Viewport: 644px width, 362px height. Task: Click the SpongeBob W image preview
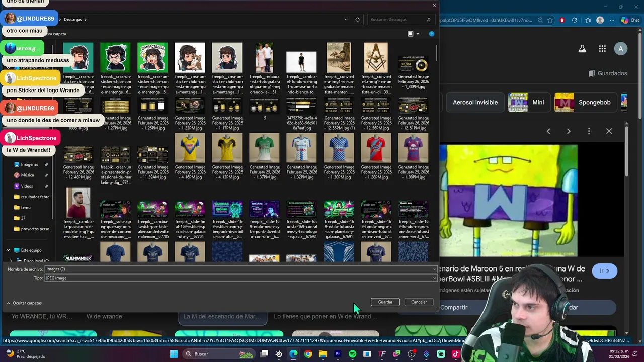(x=509, y=200)
